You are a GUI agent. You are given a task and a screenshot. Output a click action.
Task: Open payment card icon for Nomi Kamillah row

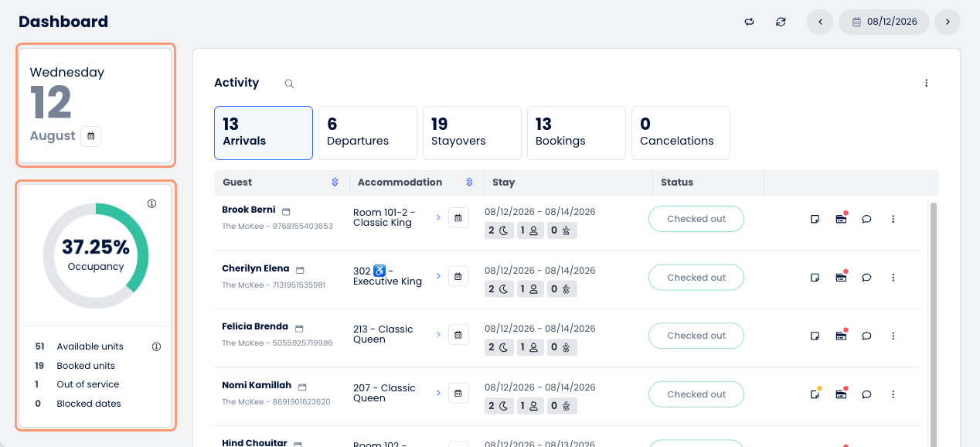tap(841, 394)
